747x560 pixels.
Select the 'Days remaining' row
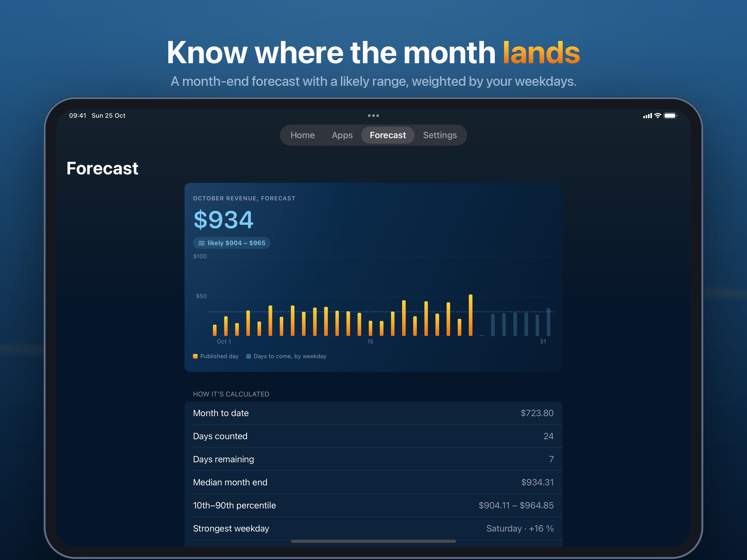pos(373,459)
